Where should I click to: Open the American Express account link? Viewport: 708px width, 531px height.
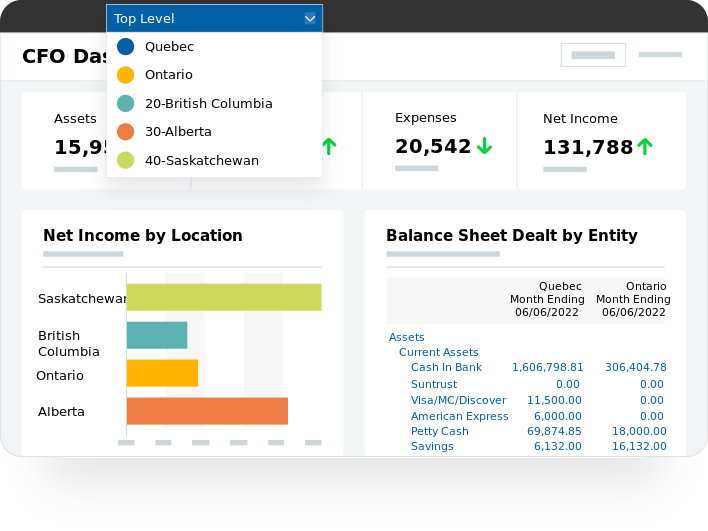pyautogui.click(x=459, y=416)
